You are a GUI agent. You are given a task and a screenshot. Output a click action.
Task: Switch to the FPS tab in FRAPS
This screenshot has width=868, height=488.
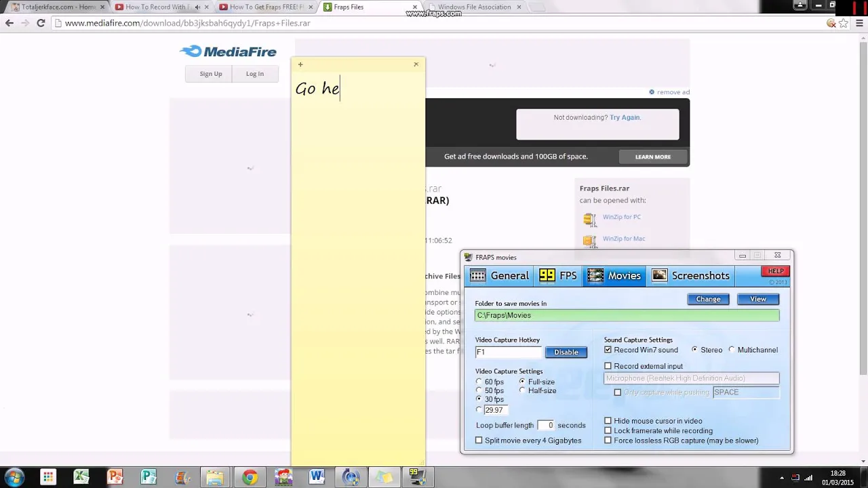coord(558,276)
